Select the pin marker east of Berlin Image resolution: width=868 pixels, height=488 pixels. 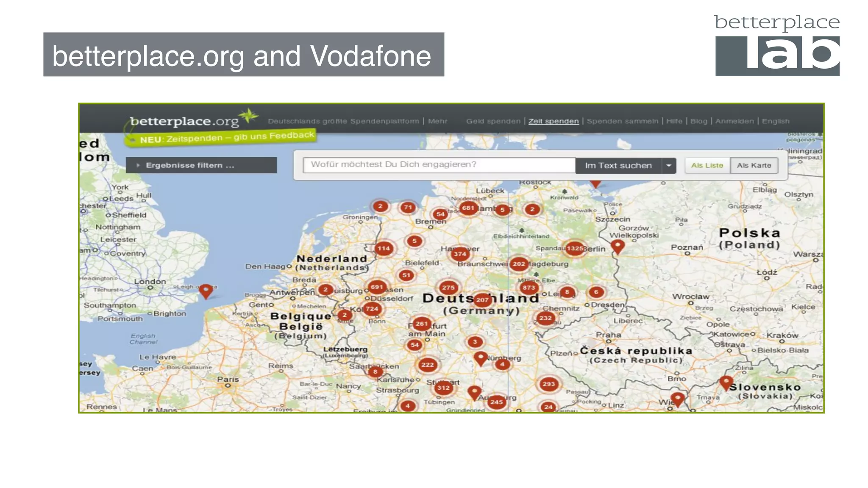pos(618,247)
